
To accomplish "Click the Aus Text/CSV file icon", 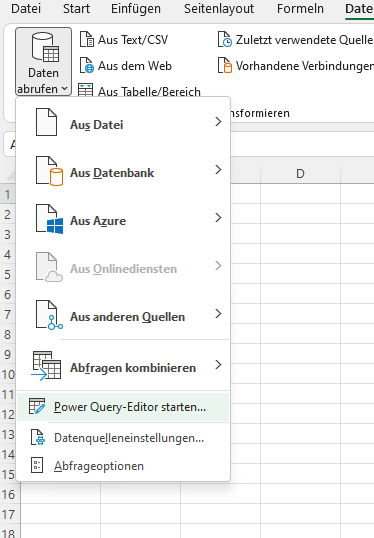I will tap(87, 39).
